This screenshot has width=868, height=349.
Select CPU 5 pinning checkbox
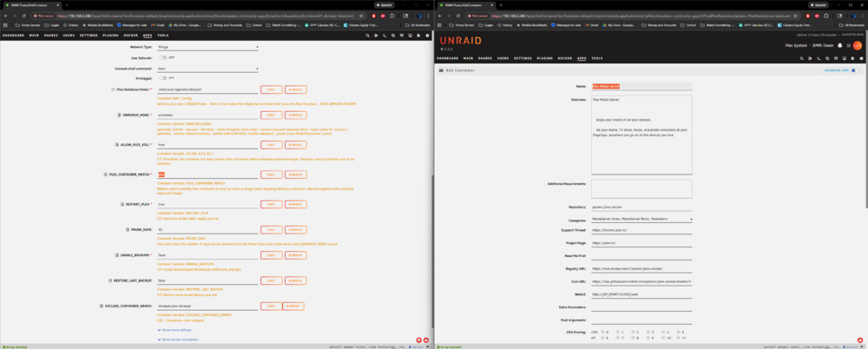[678, 332]
